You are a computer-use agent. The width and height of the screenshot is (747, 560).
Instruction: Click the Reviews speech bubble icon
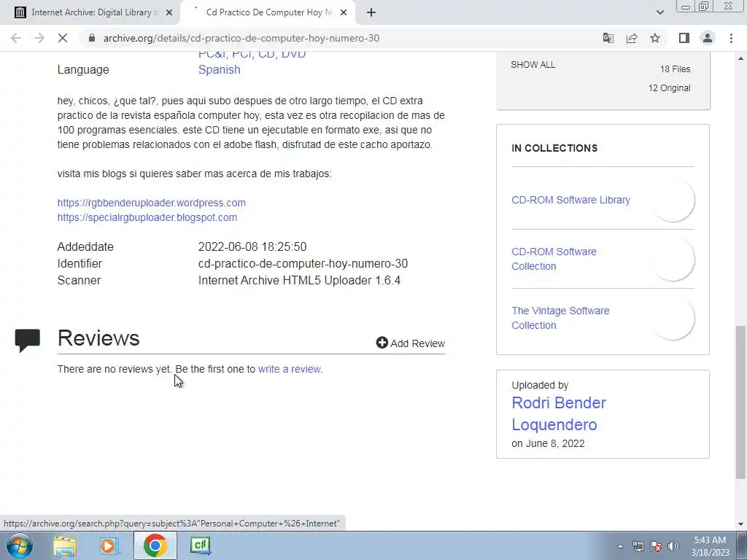[27, 340]
